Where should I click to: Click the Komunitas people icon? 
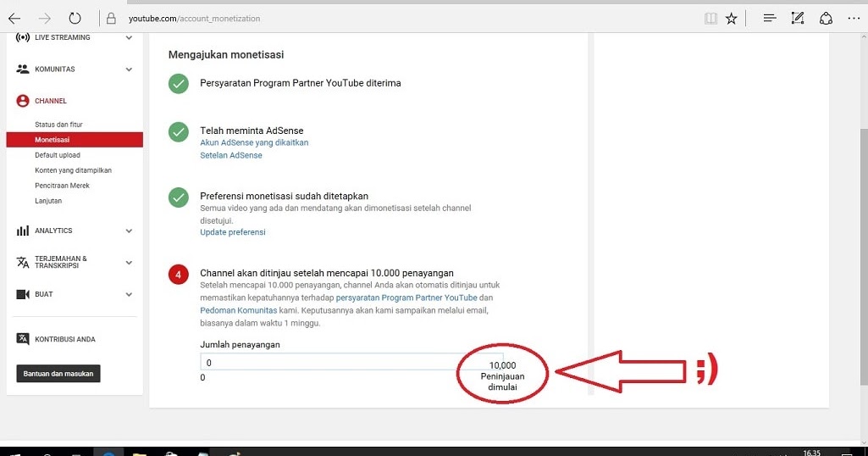(23, 70)
